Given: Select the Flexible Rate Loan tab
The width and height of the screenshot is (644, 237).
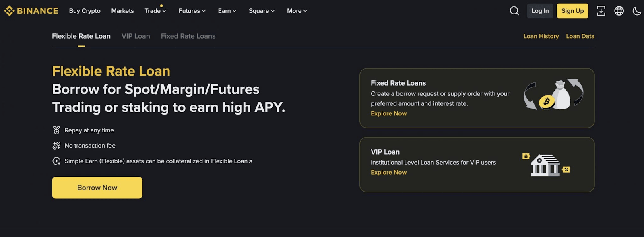Looking at the screenshot, I should (81, 36).
